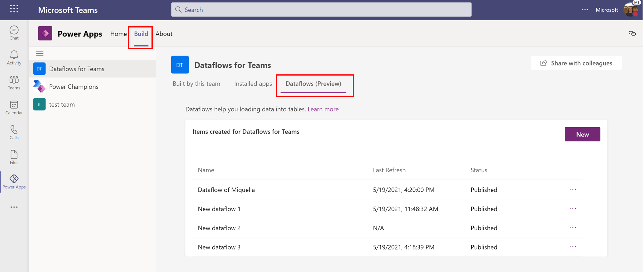The width and height of the screenshot is (644, 273).
Task: Open the Activity feed
Action: (x=14, y=57)
